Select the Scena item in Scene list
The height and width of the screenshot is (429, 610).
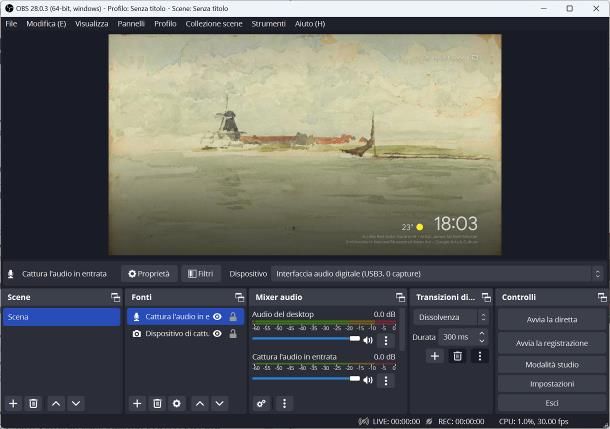tap(61, 317)
